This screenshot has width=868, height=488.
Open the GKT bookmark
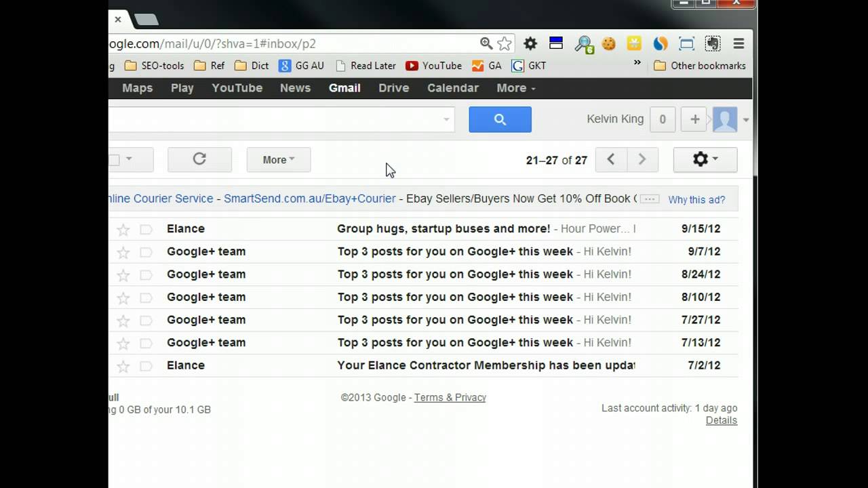click(x=529, y=66)
